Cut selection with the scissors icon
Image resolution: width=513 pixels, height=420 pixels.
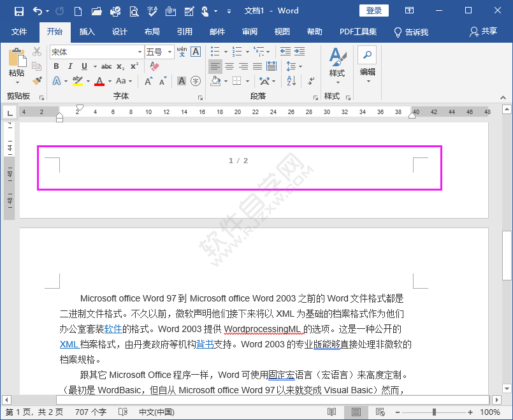point(36,50)
